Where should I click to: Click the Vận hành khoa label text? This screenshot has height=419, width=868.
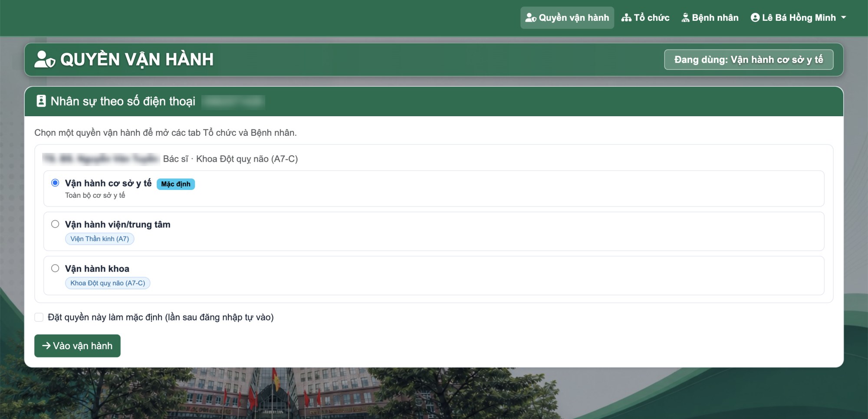(x=97, y=268)
